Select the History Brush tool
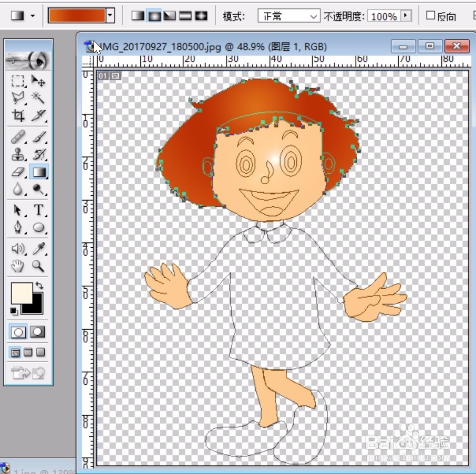This screenshot has height=474, width=476. [x=38, y=154]
